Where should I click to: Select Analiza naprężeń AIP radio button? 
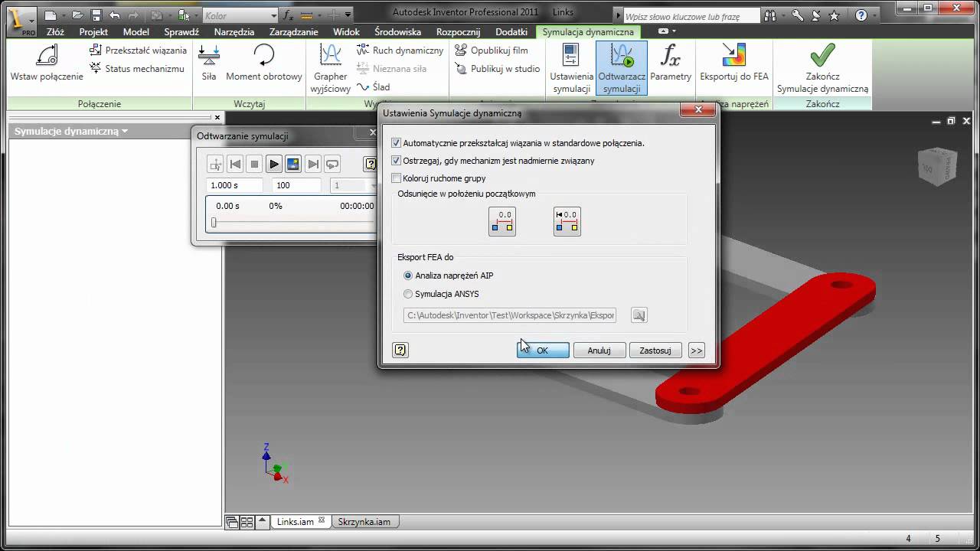point(408,275)
